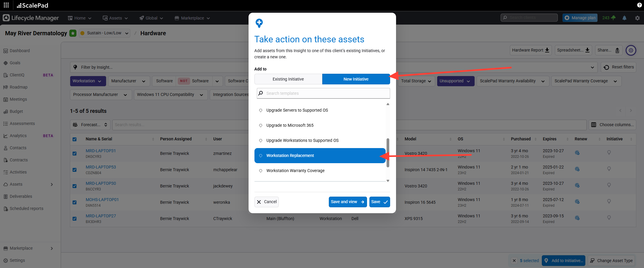Click the renew warranty icon for MRD-LAPTOP31
The width and height of the screenshot is (644, 268).
click(577, 153)
